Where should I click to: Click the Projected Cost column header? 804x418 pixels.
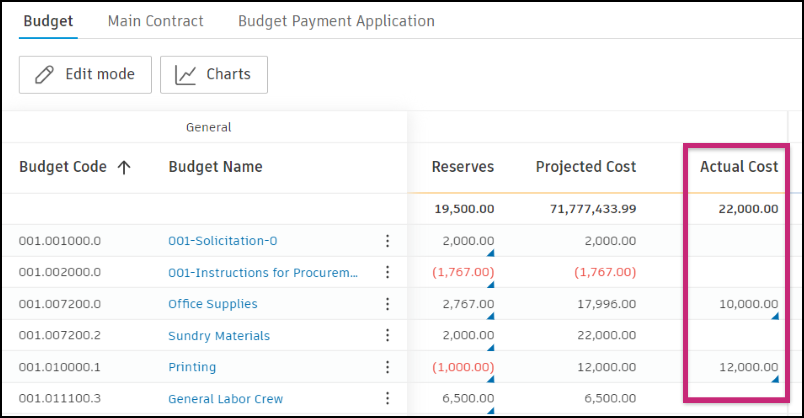pyautogui.click(x=585, y=168)
